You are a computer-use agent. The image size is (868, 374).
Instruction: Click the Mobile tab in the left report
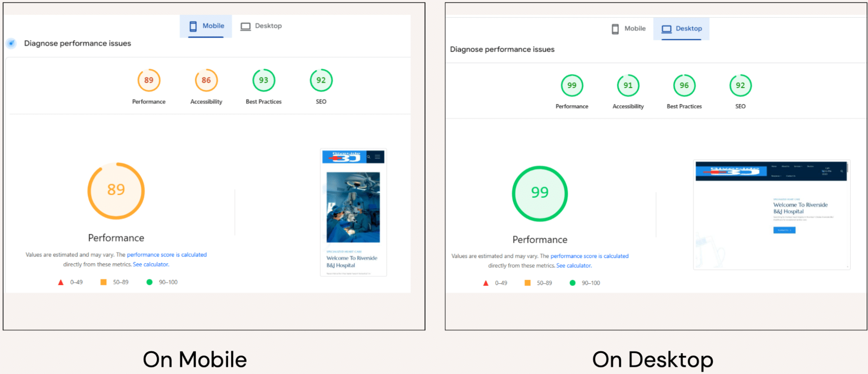206,26
